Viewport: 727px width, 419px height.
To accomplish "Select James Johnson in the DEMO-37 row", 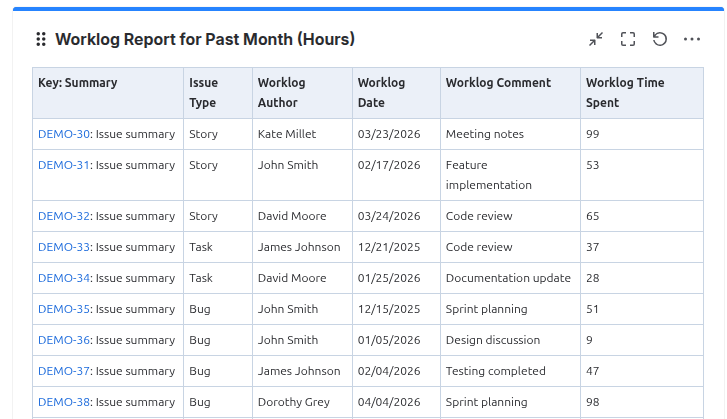I will 299,371.
